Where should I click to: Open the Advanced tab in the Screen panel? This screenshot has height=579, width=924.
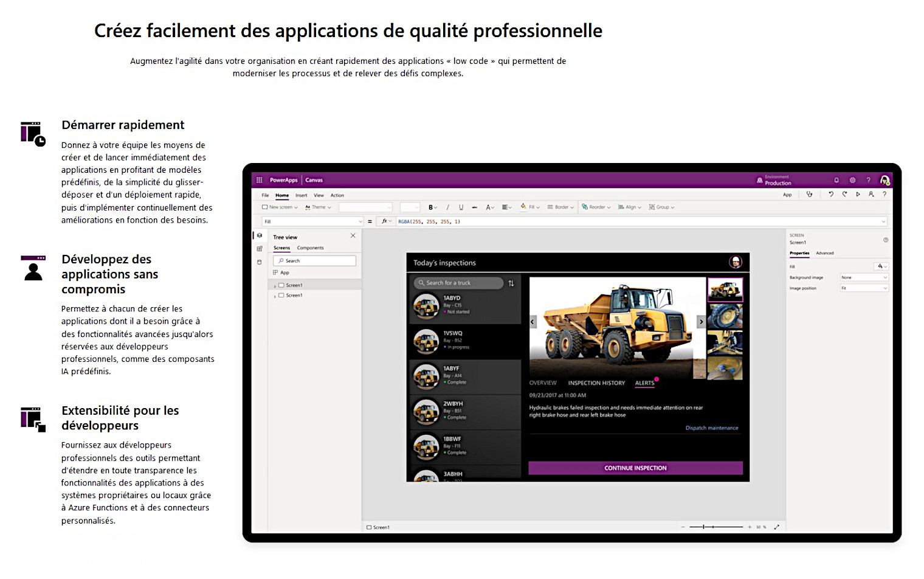click(825, 253)
